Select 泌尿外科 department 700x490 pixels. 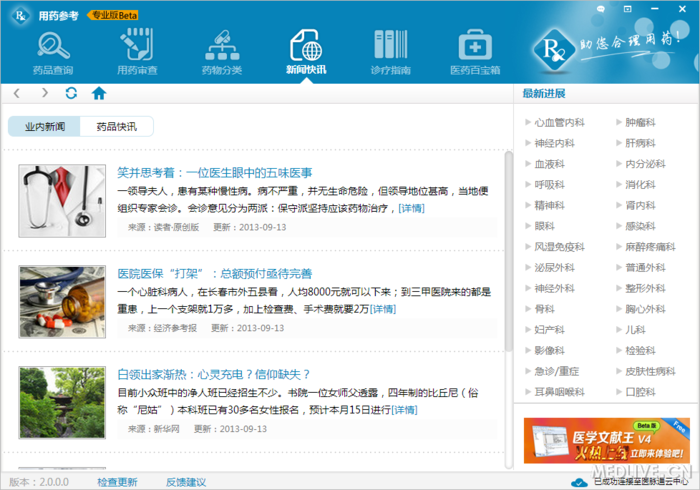(550, 268)
